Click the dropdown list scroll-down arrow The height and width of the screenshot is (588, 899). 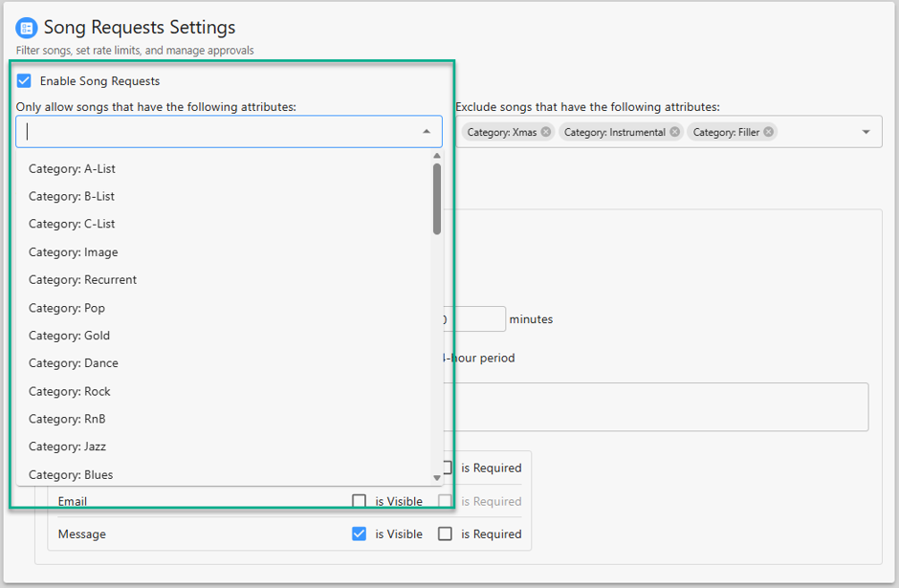tap(437, 478)
